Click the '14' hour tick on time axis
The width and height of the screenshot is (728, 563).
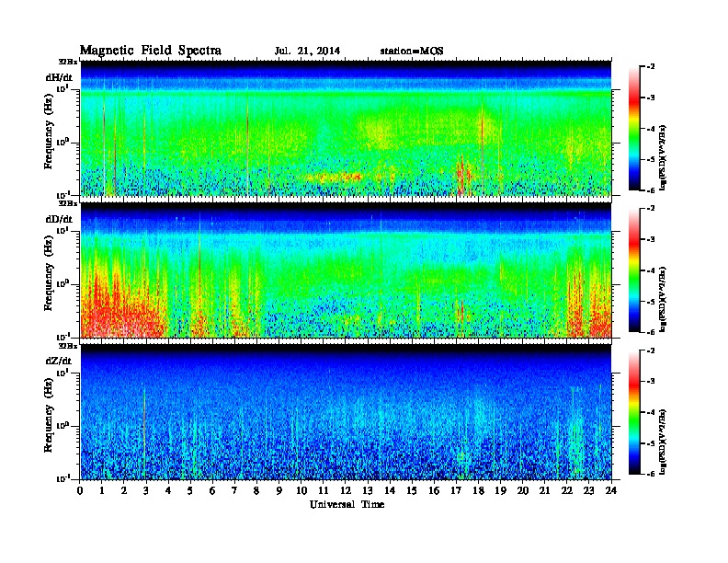tap(390, 491)
